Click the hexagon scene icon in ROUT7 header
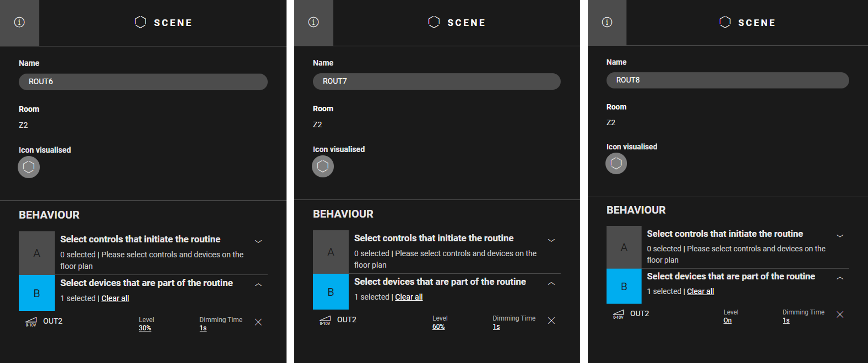This screenshot has width=868, height=363. 434,22
